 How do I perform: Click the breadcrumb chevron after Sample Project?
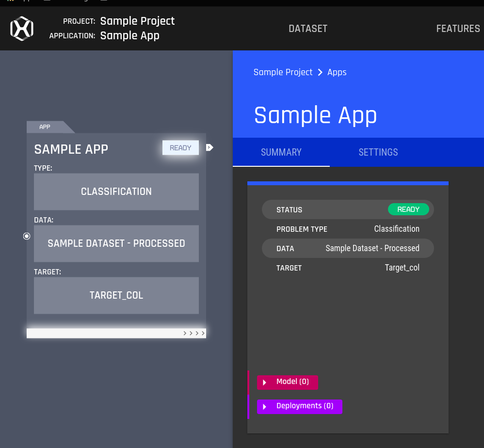[x=320, y=72]
